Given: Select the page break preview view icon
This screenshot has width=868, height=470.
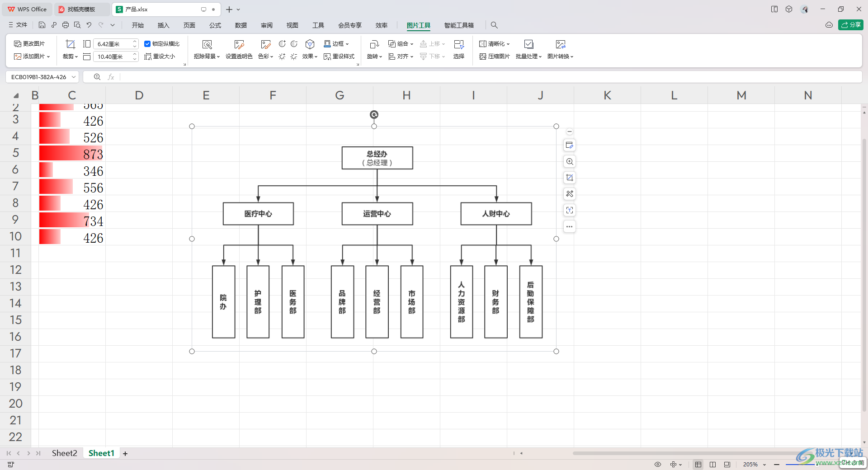Looking at the screenshot, I should pyautogui.click(x=727, y=464).
